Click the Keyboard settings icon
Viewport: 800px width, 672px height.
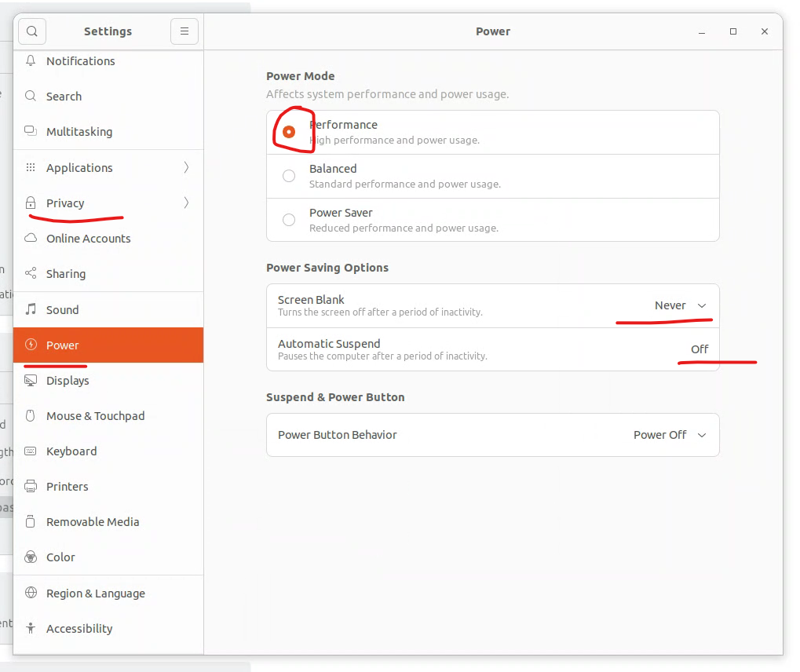[x=30, y=451]
